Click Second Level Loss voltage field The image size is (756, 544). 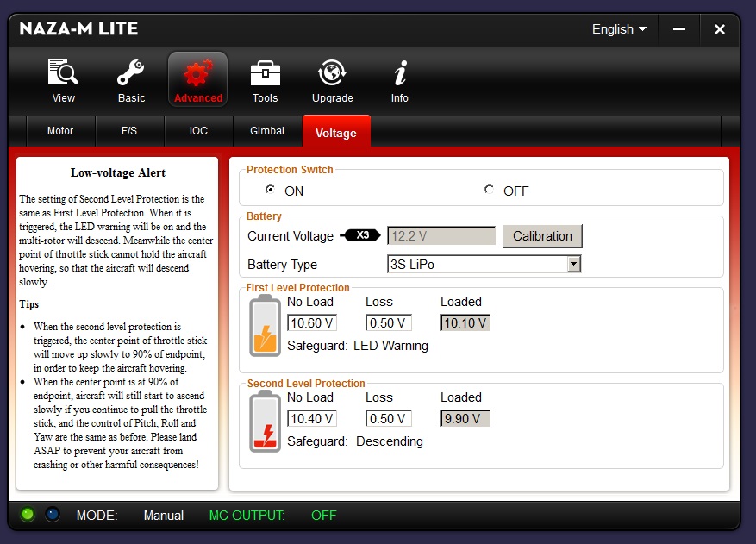point(389,419)
